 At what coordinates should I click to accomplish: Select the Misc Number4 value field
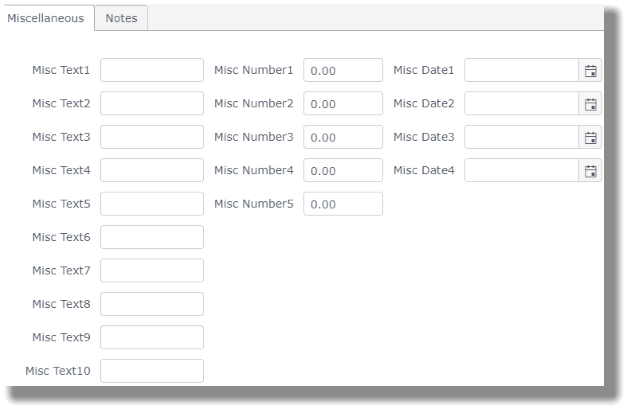tap(343, 170)
